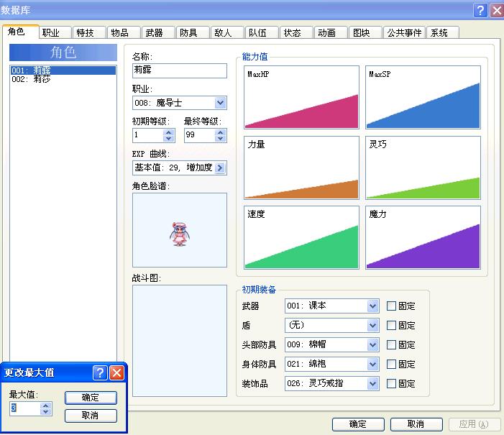Select character 001: 莉露 in the list
504x435 pixels.
(x=63, y=70)
